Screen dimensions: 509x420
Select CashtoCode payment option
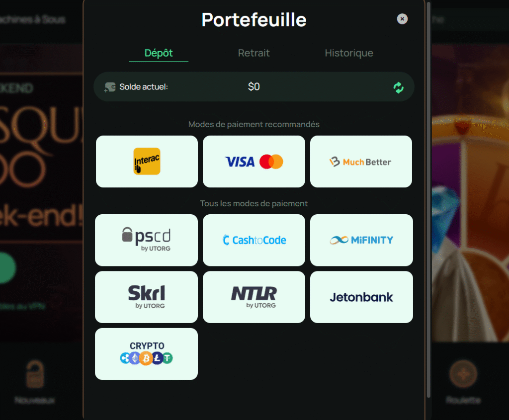254,240
